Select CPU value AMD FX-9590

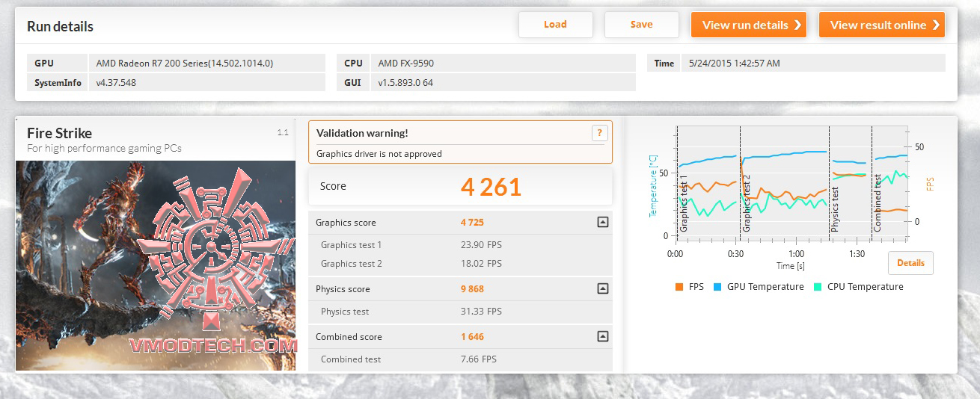coord(406,64)
